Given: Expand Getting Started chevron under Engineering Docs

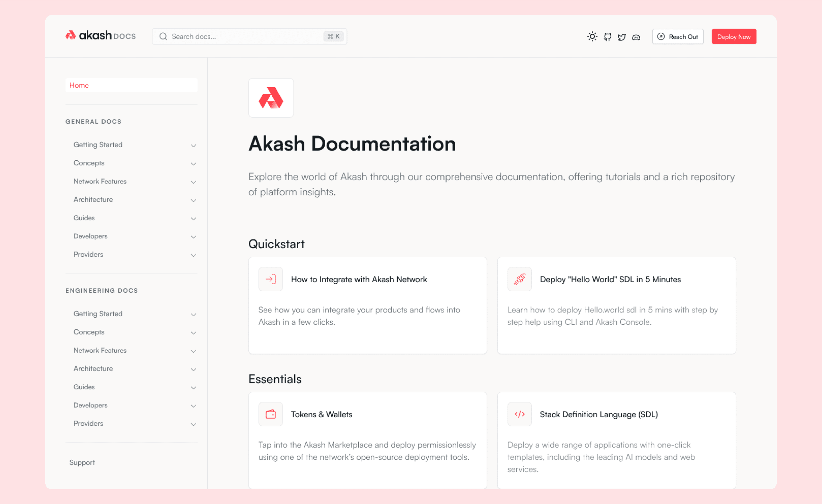Looking at the screenshot, I should click(x=194, y=314).
